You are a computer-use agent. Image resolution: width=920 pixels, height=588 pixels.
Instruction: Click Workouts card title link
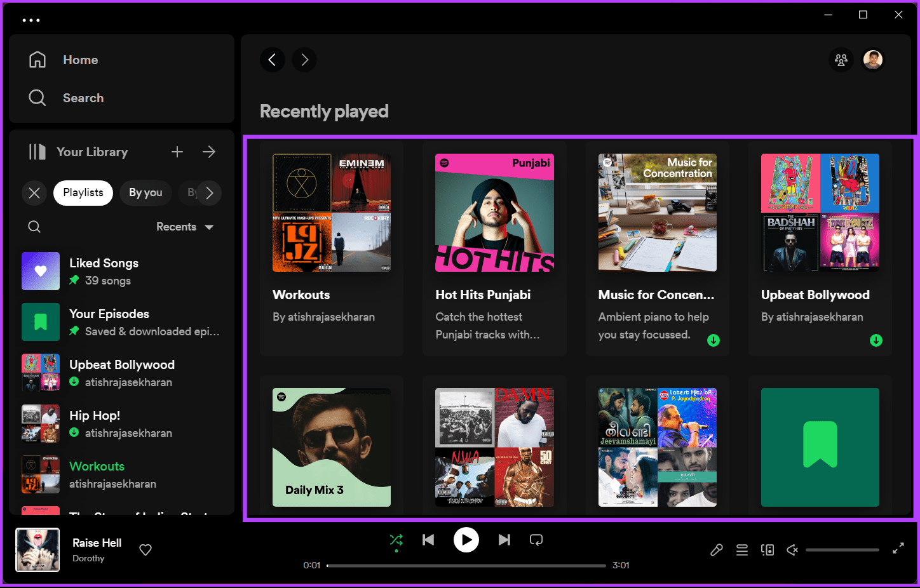coord(301,295)
